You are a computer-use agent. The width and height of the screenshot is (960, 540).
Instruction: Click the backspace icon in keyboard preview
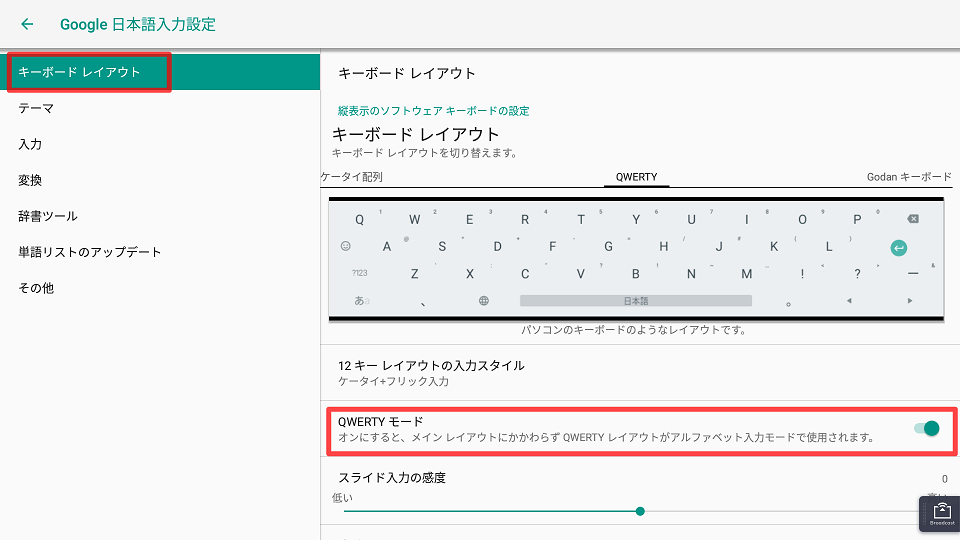click(x=912, y=219)
